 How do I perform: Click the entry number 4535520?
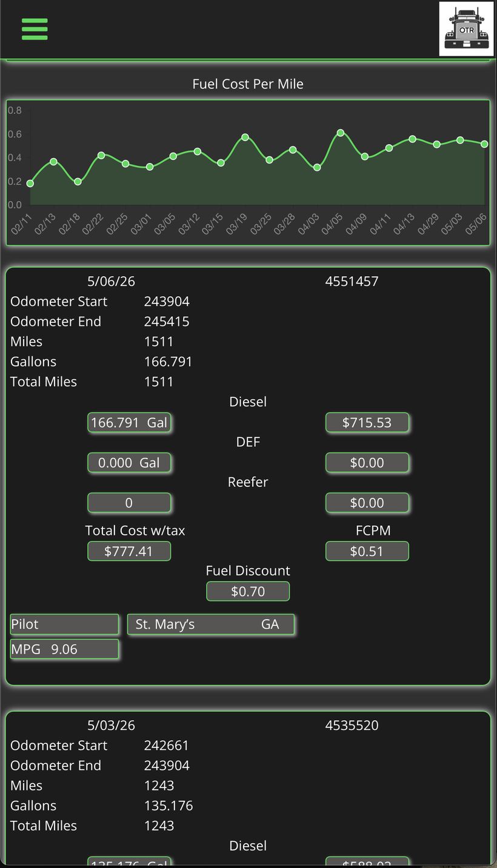pos(352,725)
